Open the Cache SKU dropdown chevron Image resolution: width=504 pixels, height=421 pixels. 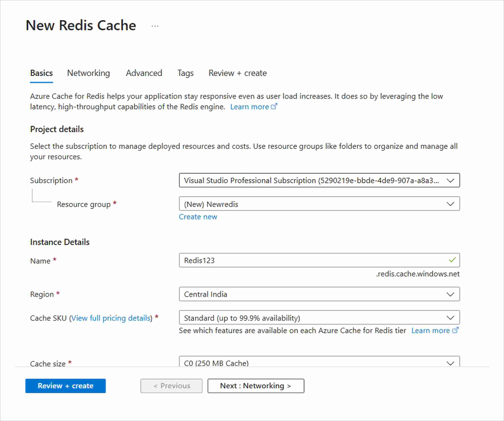click(450, 318)
